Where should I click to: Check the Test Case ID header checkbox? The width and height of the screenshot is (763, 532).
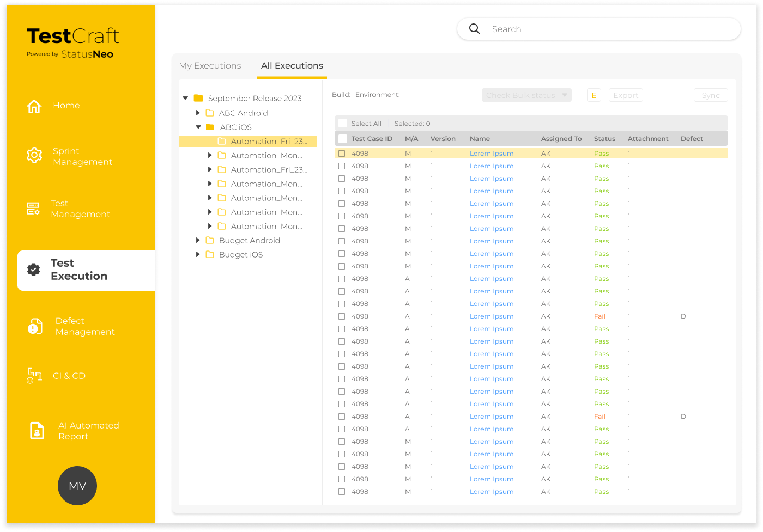(x=343, y=139)
